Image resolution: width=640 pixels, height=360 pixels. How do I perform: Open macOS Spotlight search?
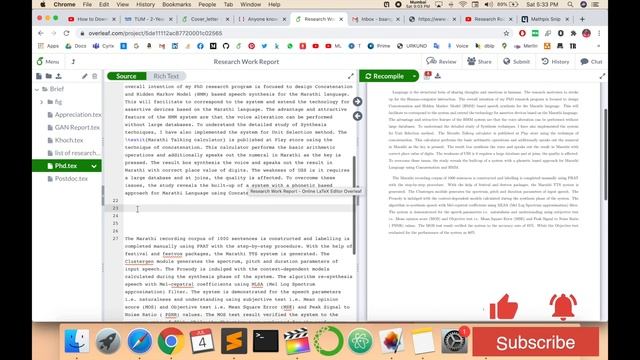pos(570,4)
